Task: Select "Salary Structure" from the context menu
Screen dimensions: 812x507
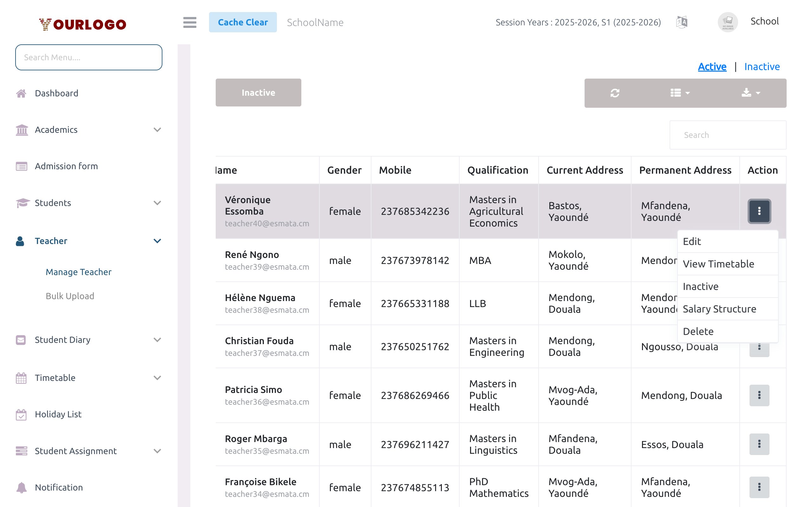Action: pyautogui.click(x=719, y=309)
